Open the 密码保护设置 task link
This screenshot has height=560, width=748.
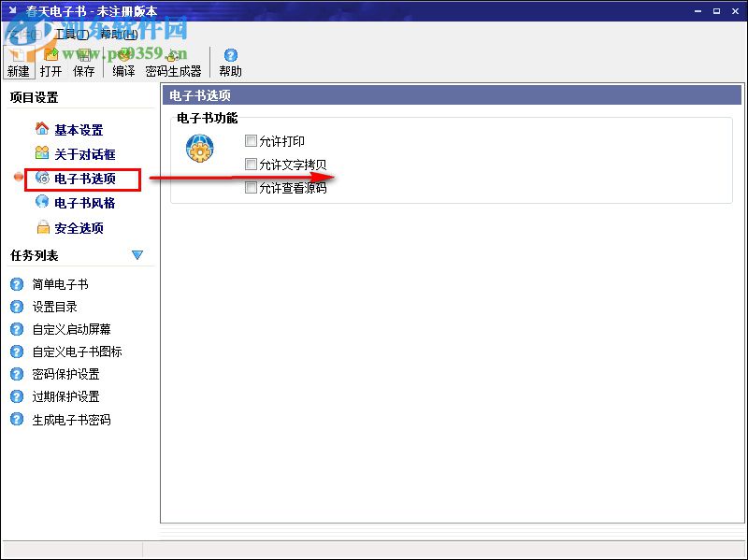pyautogui.click(x=65, y=374)
